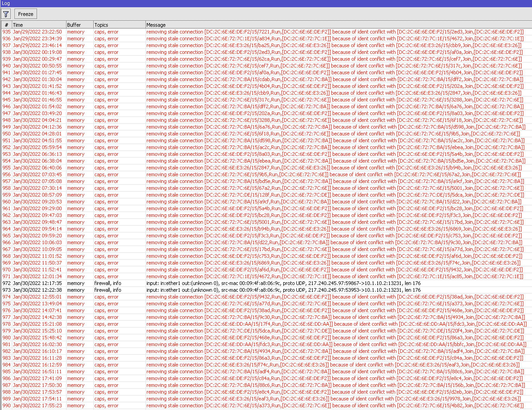The width and height of the screenshot is (532, 410).
Task: Click the # column header
Action: coord(7,25)
